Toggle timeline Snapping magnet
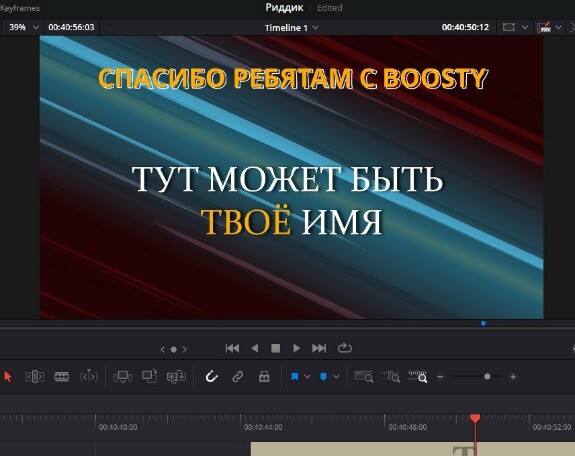The width and height of the screenshot is (575, 456). point(212,377)
